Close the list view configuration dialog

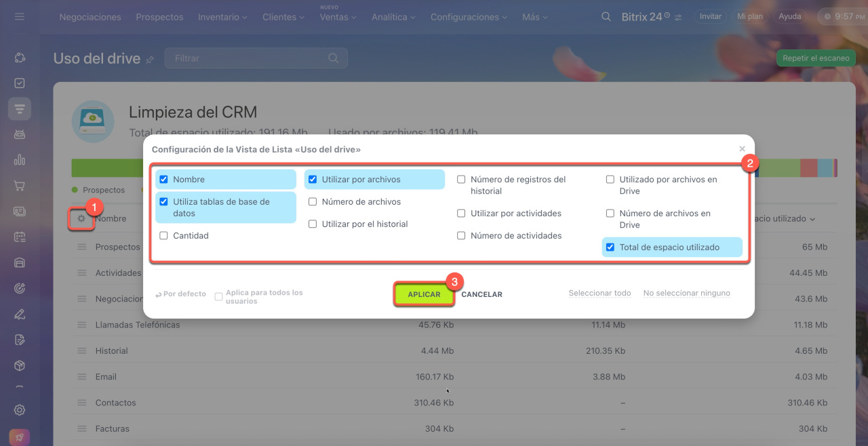tap(742, 148)
